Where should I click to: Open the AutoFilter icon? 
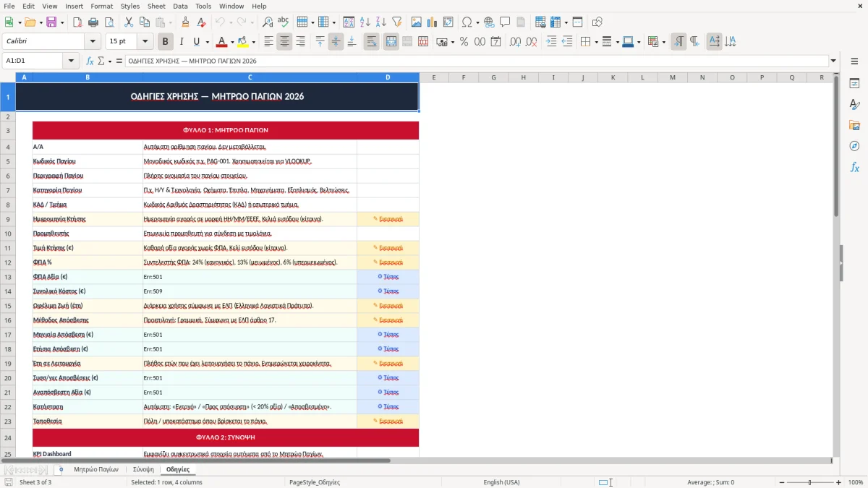(x=397, y=22)
